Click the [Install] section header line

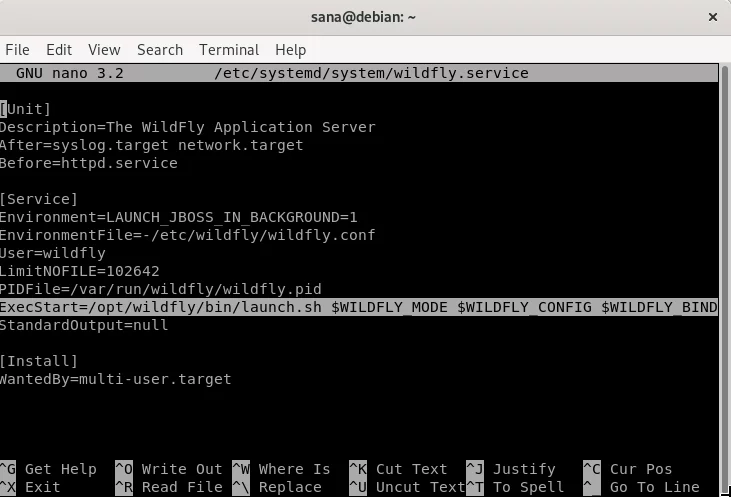coord(39,361)
